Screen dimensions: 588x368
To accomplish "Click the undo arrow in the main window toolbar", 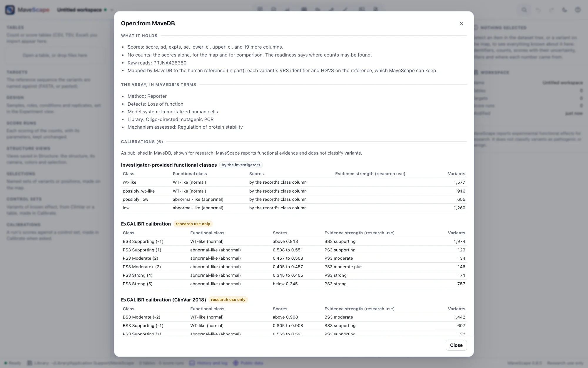I will (x=538, y=10).
